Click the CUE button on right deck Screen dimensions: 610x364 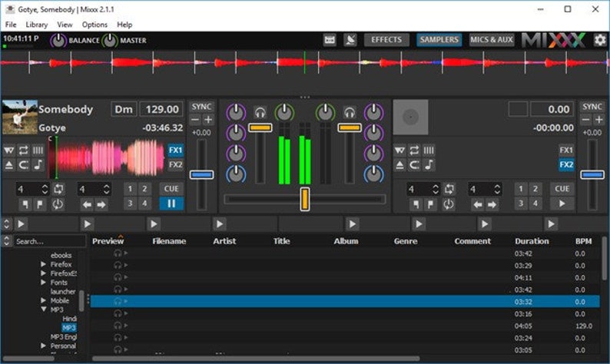(x=562, y=189)
